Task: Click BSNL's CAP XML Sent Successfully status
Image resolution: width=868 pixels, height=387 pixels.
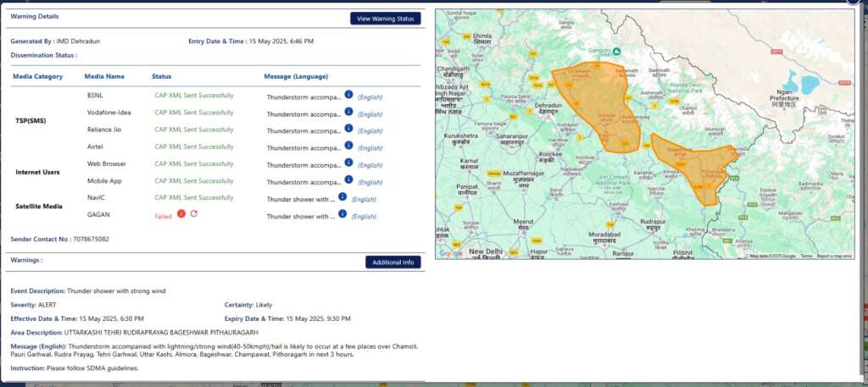Action: (x=194, y=95)
